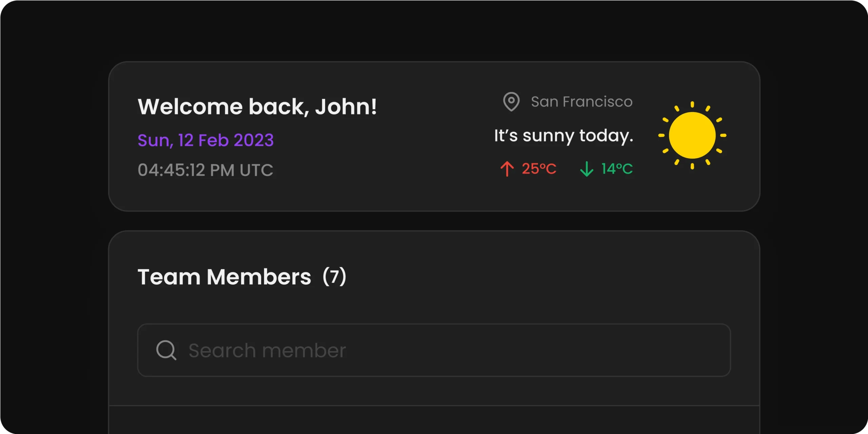Viewport: 868px width, 434px height.
Task: Click the yellow sun weather icon
Action: [692, 135]
